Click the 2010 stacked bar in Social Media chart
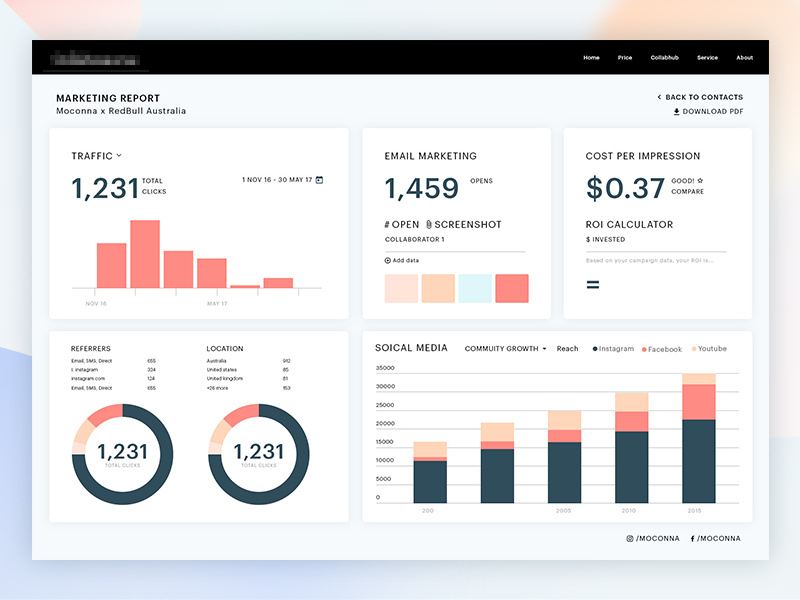 (x=632, y=447)
